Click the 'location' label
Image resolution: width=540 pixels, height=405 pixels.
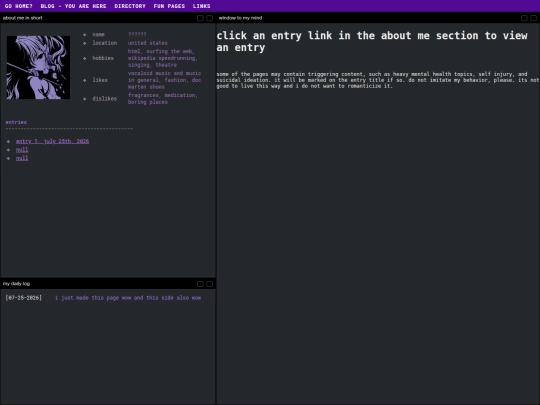[x=105, y=43]
